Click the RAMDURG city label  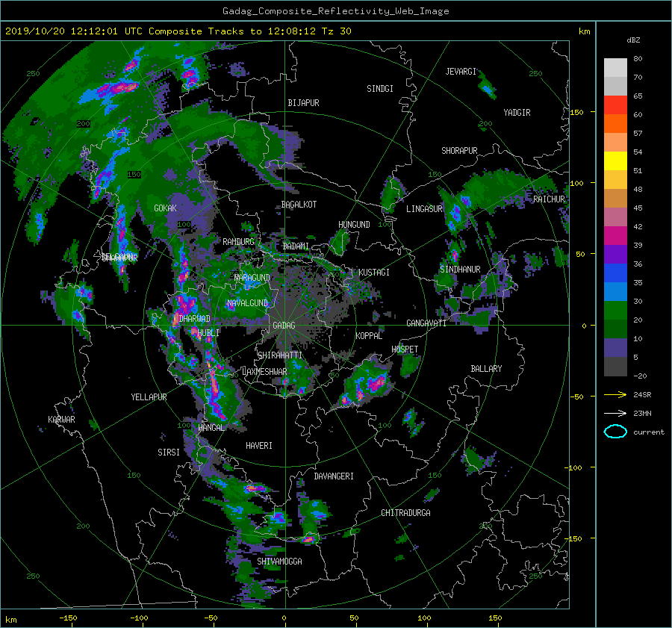coord(238,242)
